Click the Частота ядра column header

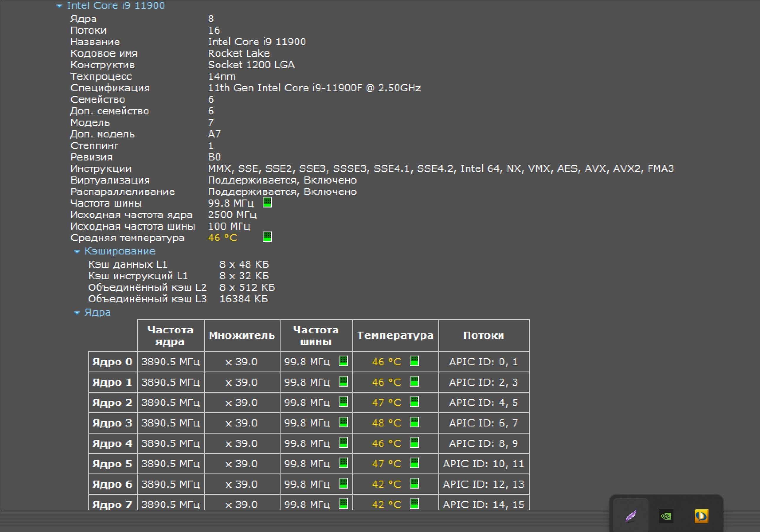pyautogui.click(x=171, y=336)
